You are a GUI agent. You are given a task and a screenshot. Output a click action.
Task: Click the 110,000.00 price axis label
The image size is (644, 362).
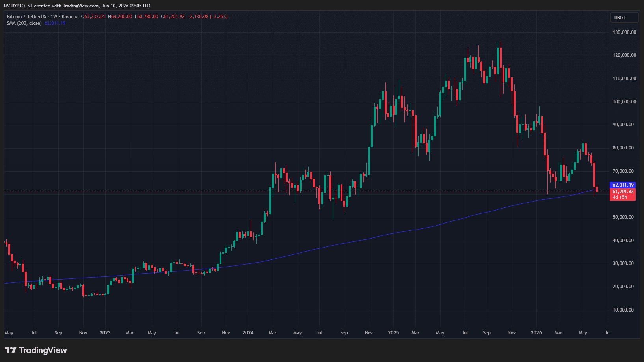point(624,78)
